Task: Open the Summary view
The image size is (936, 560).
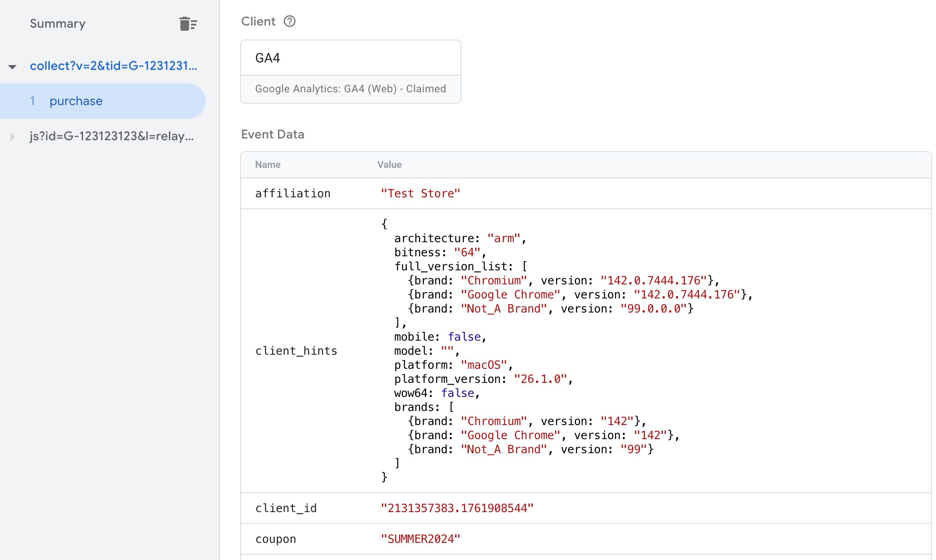Action: click(58, 24)
